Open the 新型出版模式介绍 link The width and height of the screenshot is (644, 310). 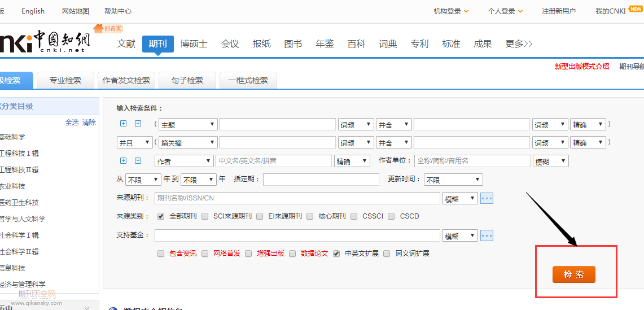pos(581,67)
